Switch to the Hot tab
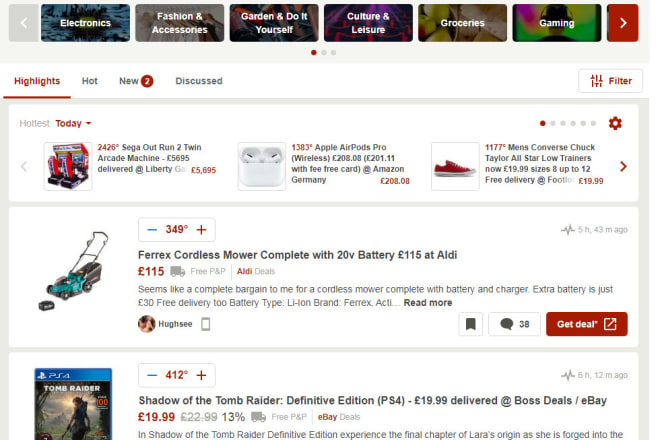The image size is (660, 440). [x=90, y=81]
